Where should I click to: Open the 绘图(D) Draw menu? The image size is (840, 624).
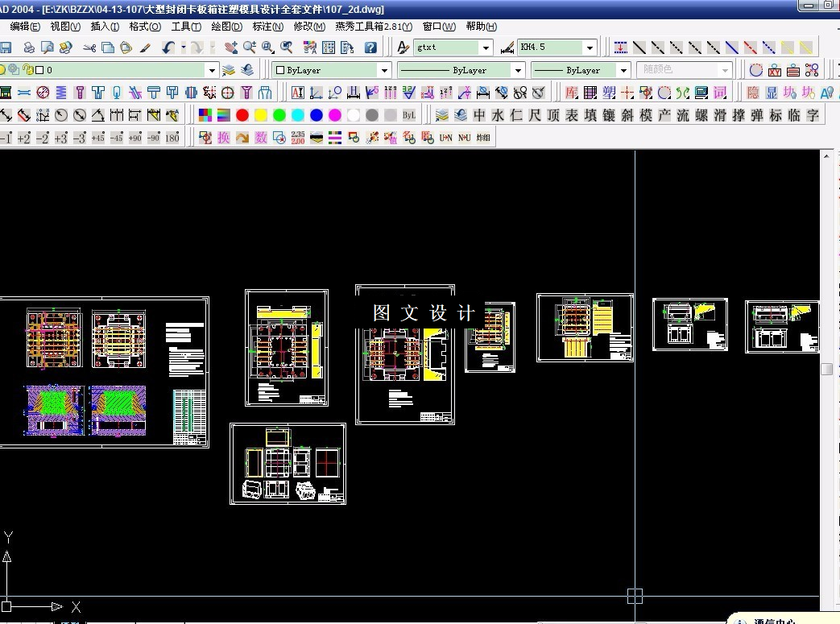(x=226, y=27)
